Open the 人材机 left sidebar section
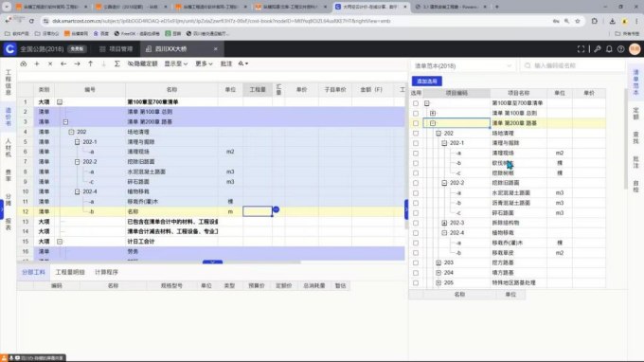Viewport: 644px width, 362px height. [8, 148]
